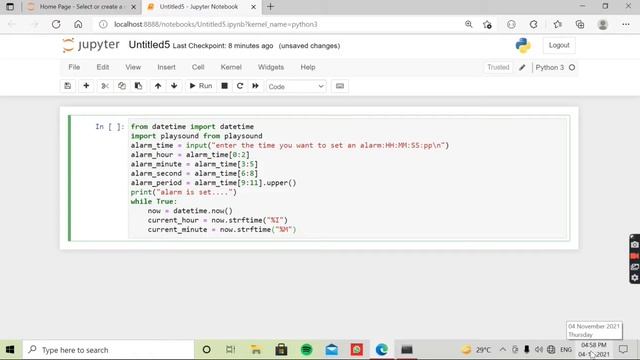Open Microsoft Store from the taskbar

pyautogui.click(x=281, y=350)
